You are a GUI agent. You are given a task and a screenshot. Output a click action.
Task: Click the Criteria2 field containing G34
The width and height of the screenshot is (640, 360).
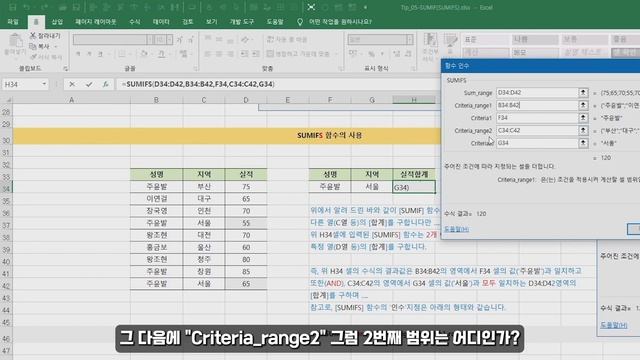[537, 143]
